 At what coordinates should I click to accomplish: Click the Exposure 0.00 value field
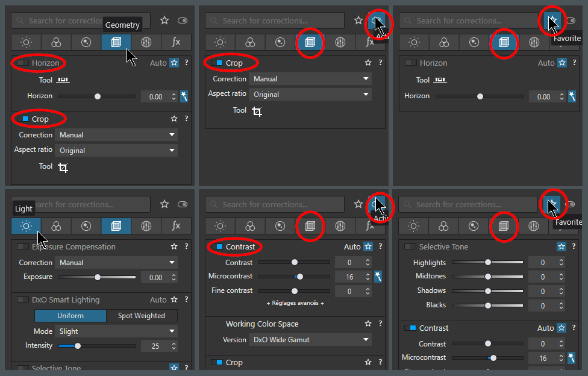pyautogui.click(x=155, y=278)
